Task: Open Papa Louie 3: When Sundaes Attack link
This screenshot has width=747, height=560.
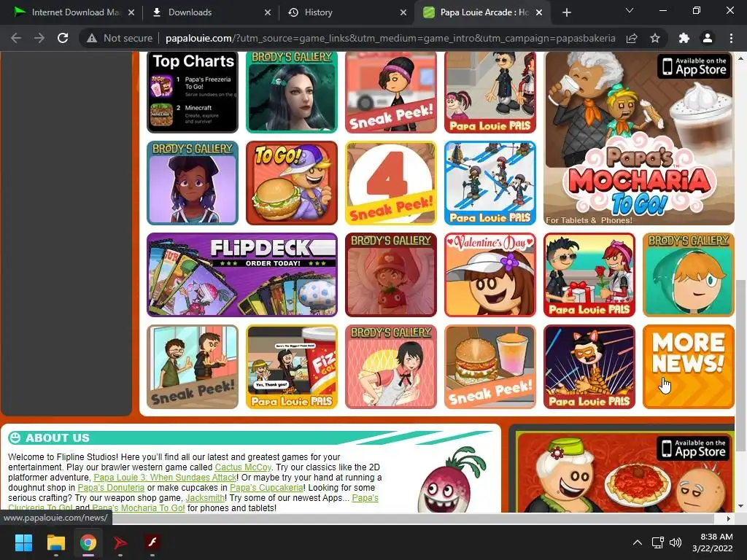Action: [x=165, y=477]
